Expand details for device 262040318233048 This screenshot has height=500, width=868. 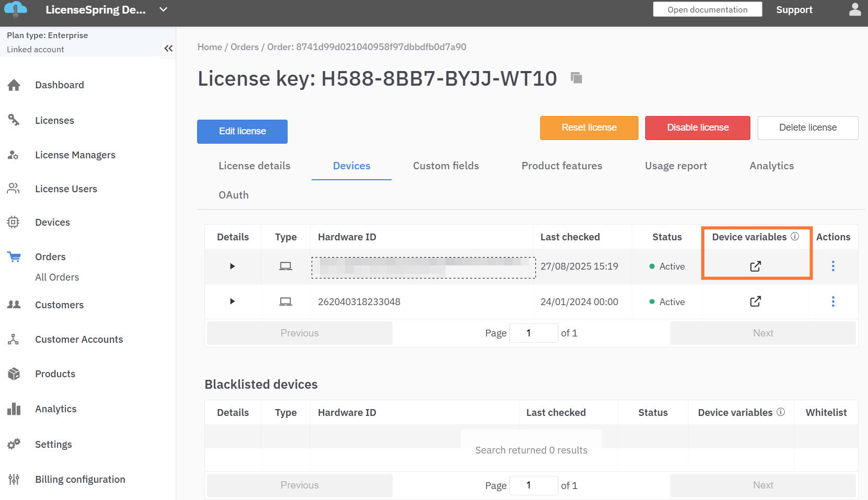tap(233, 301)
